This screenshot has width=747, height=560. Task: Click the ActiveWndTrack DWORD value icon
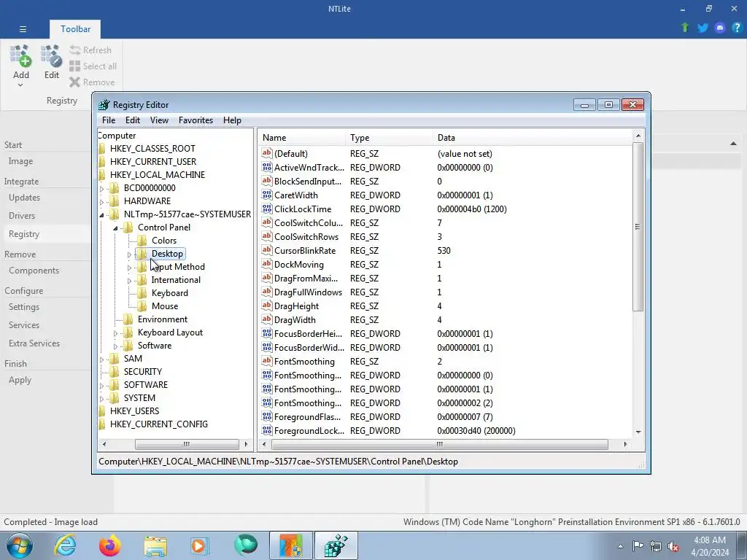point(267,167)
